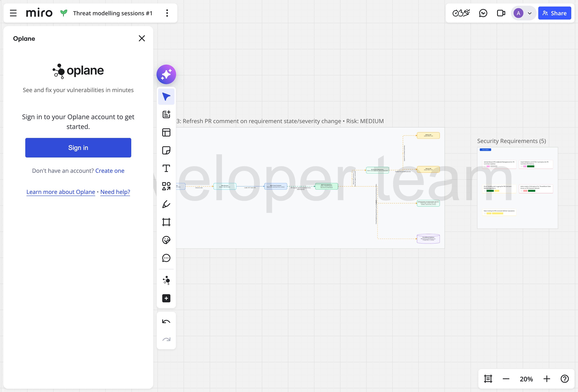This screenshot has width=578, height=392.
Task: Click the user avatar A
Action: tap(518, 13)
